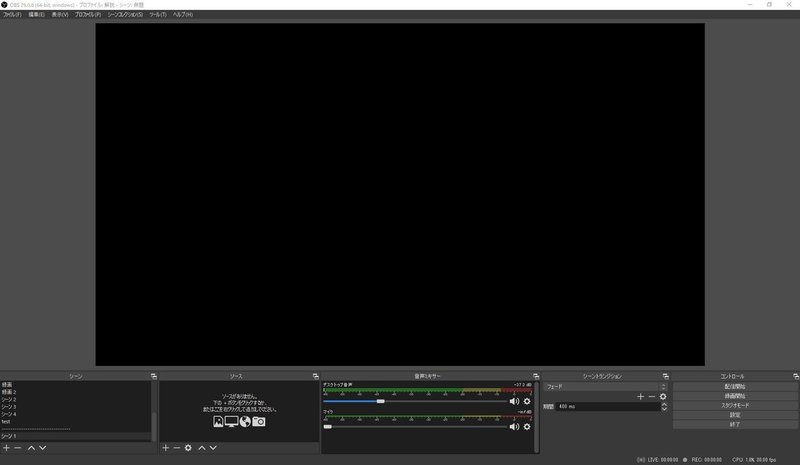Select first scene '録画' in list
This screenshot has width=800, height=465.
click(x=76, y=384)
